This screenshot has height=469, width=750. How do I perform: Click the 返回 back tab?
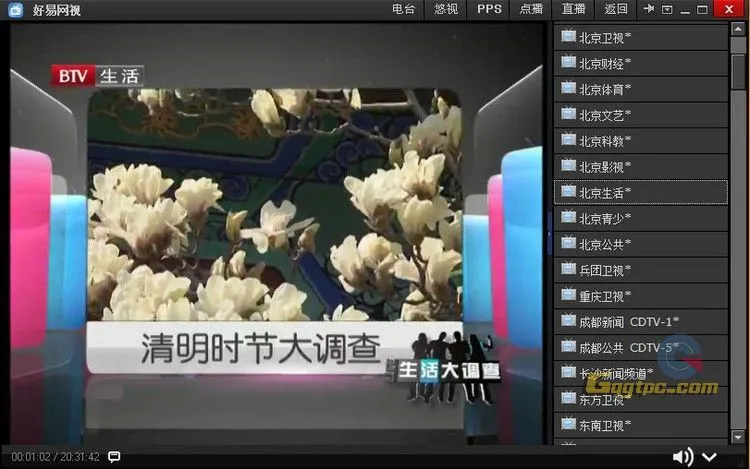pos(616,9)
